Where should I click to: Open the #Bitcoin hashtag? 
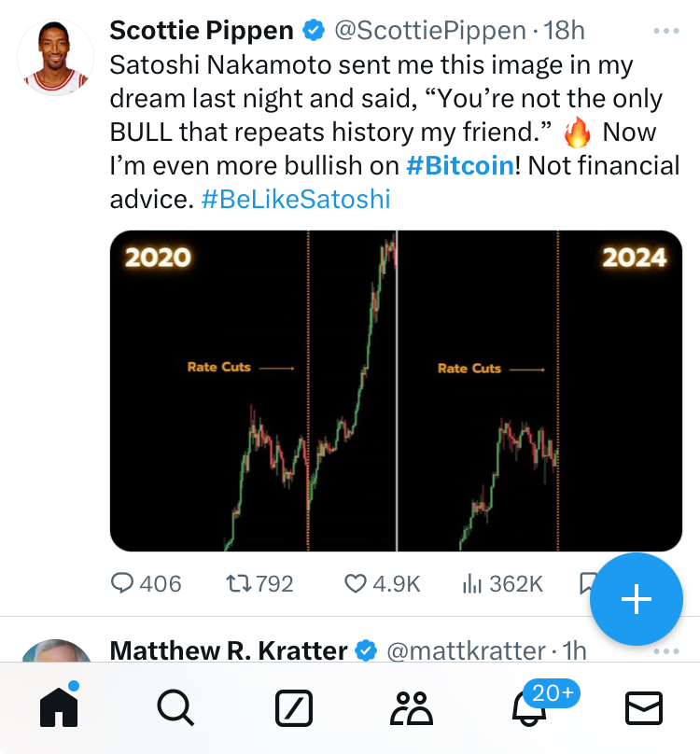461,166
